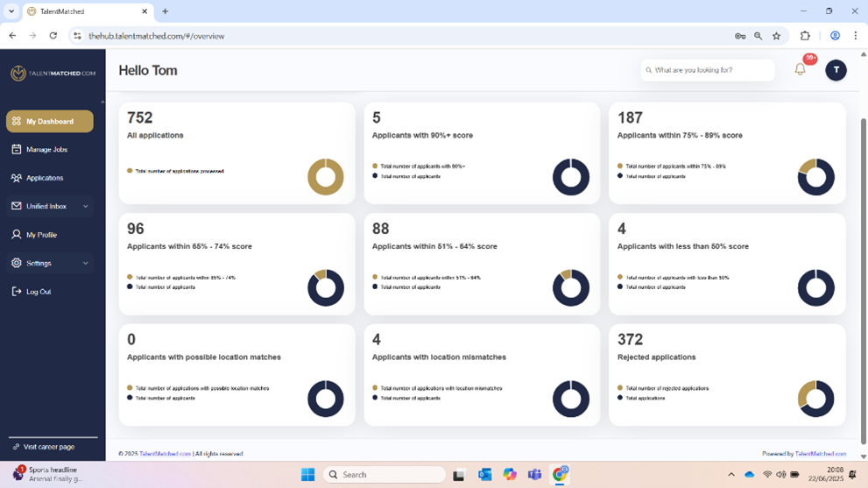Open My Profile in the sidebar

point(41,235)
